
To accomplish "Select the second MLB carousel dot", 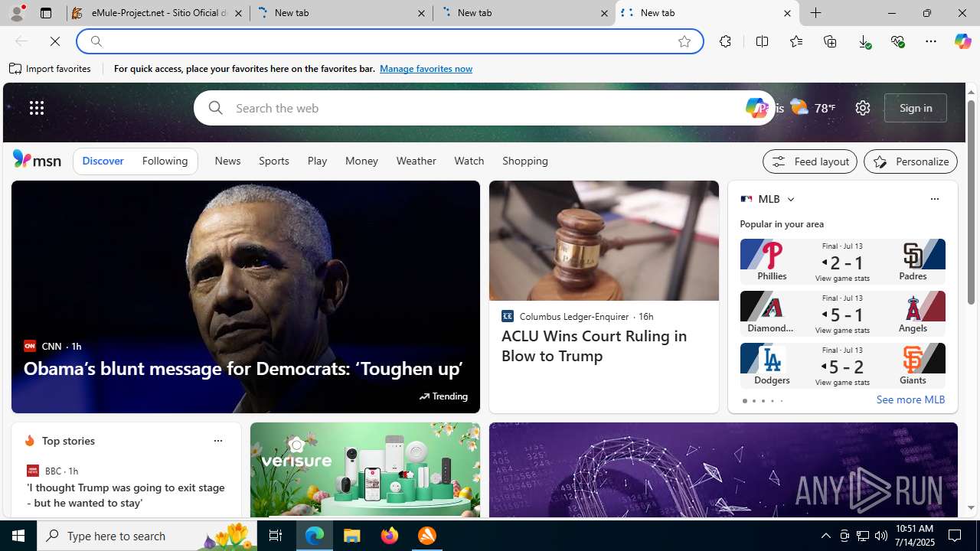I will coord(753,401).
